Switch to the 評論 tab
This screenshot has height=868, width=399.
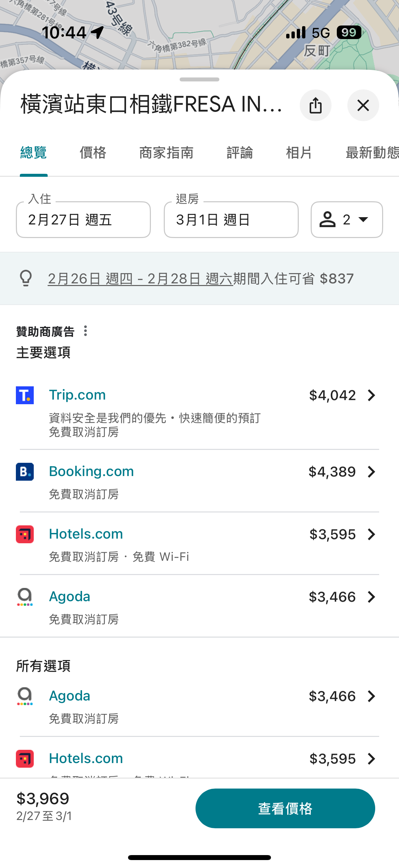[x=240, y=153]
